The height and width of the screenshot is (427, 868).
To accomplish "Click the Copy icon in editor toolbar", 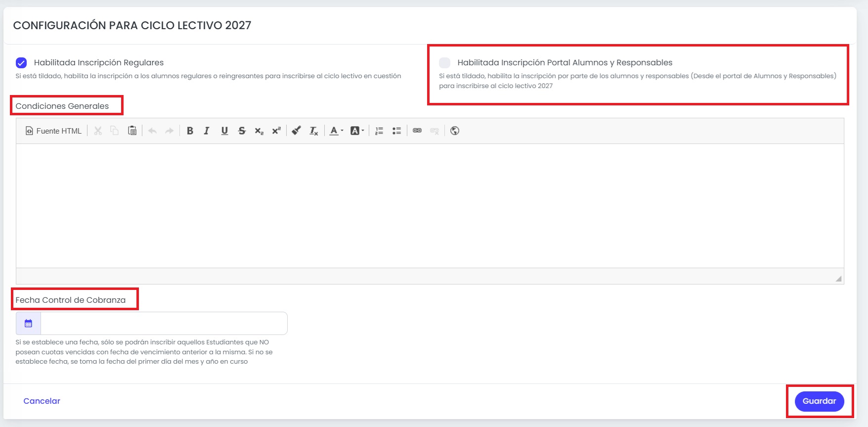I will 115,131.
